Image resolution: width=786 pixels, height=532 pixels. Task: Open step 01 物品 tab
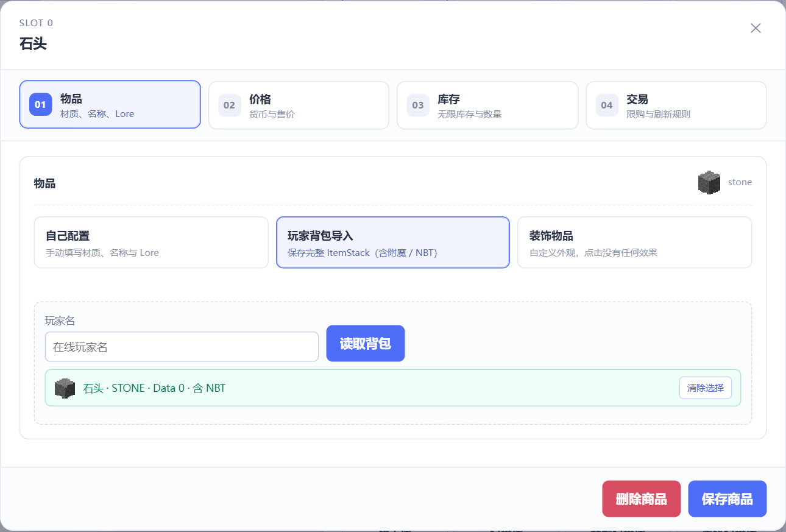tap(110, 105)
